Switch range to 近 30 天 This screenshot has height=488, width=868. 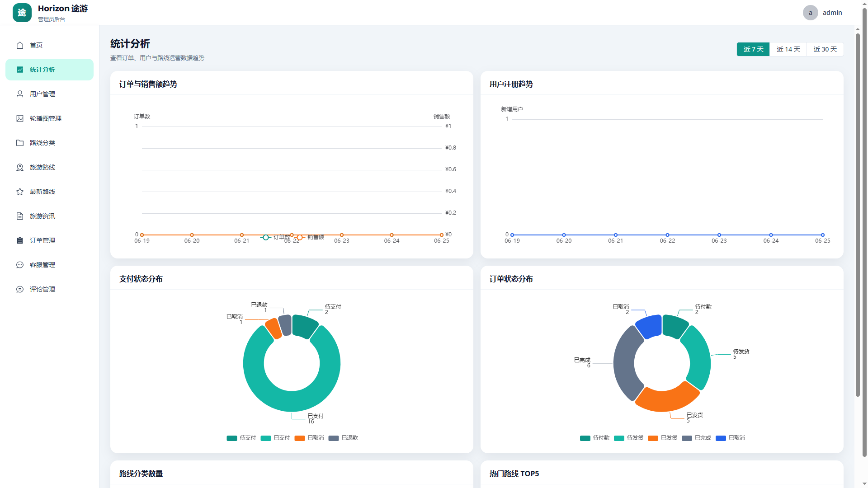(825, 49)
